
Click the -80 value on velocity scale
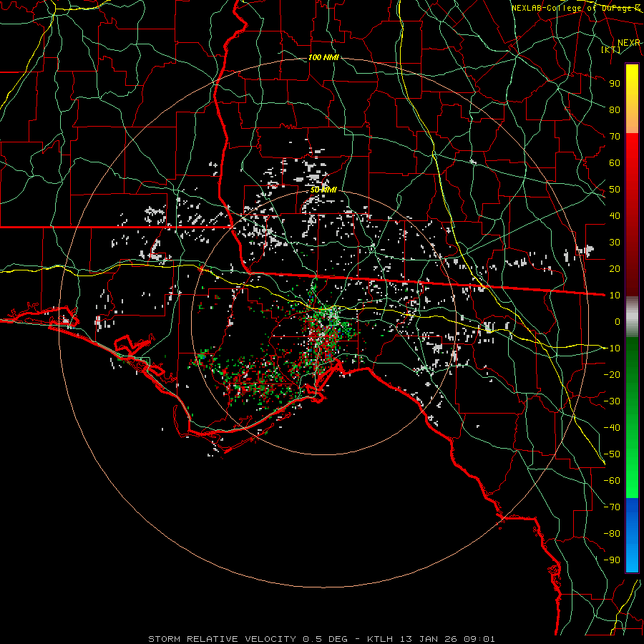[612, 534]
